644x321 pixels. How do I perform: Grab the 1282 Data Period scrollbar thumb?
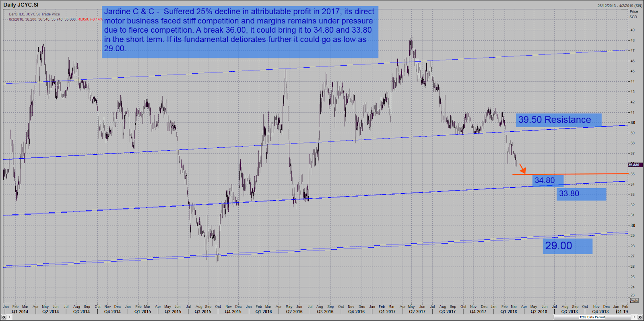point(592,317)
